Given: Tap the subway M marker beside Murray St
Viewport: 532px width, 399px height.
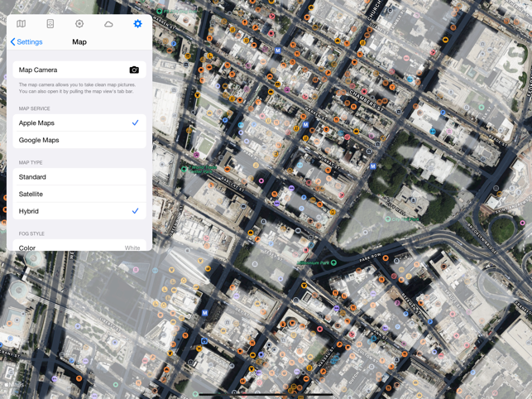Looking at the screenshot, I should (x=373, y=166).
